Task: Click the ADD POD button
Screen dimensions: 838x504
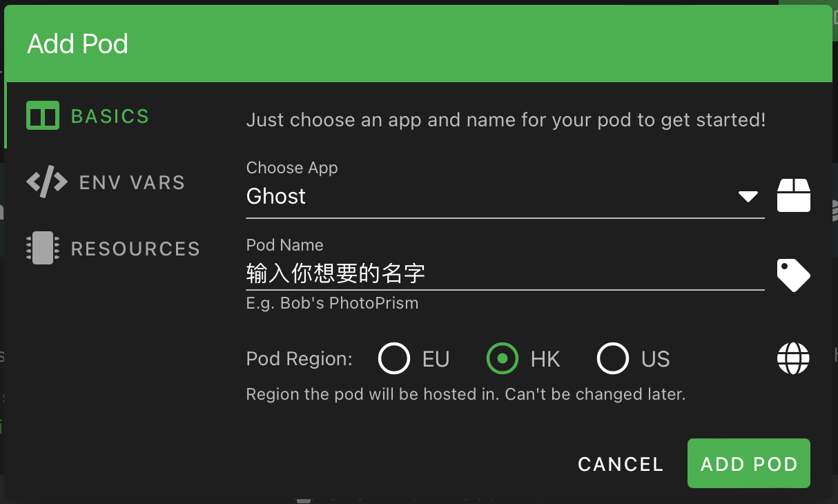Action: 749,464
